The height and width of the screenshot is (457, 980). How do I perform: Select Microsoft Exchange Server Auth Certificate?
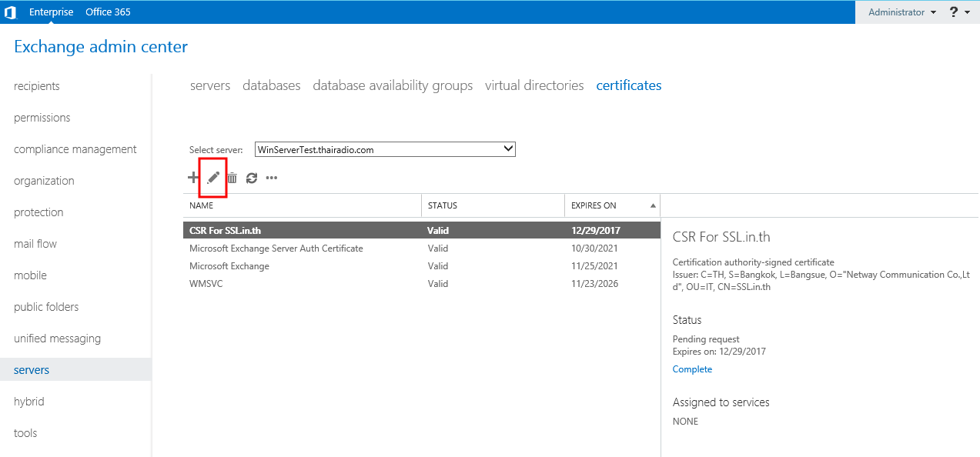click(x=276, y=249)
